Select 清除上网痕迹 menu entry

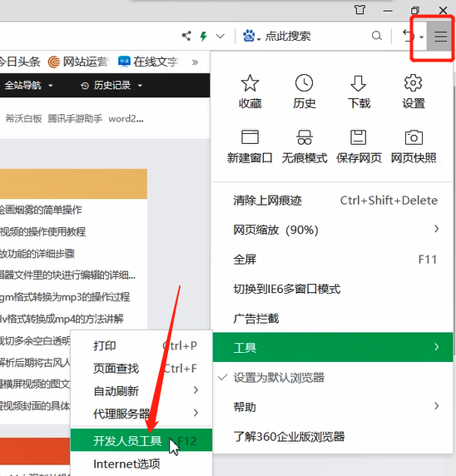tap(333, 201)
